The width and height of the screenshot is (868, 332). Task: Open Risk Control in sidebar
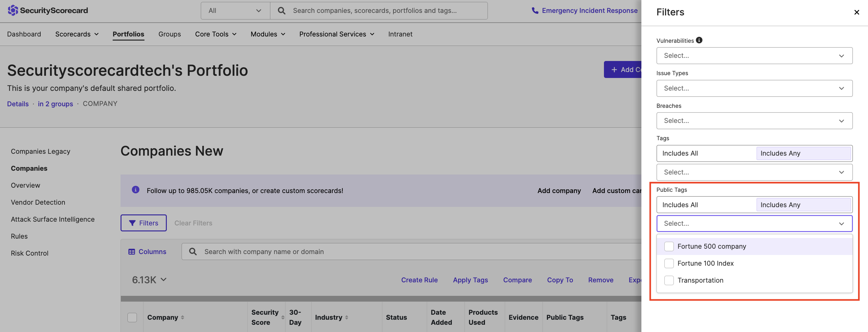pos(30,253)
